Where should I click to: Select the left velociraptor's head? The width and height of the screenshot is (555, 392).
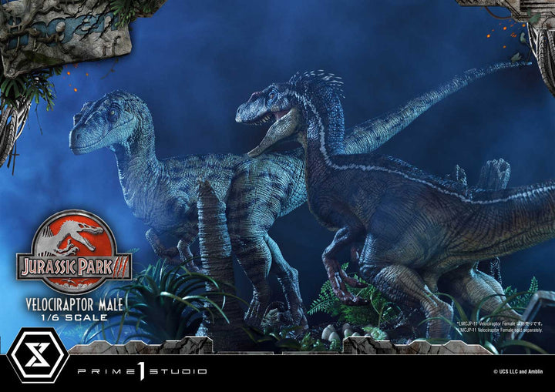click(x=103, y=125)
